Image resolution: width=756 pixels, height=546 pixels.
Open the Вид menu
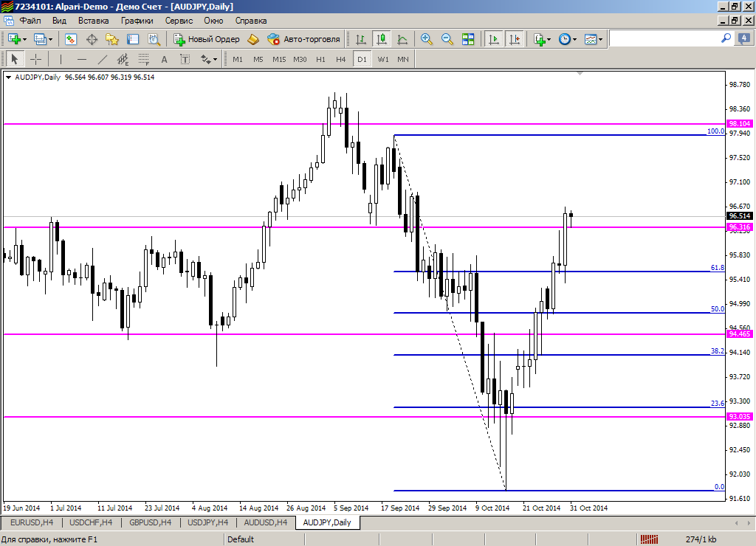[59, 21]
